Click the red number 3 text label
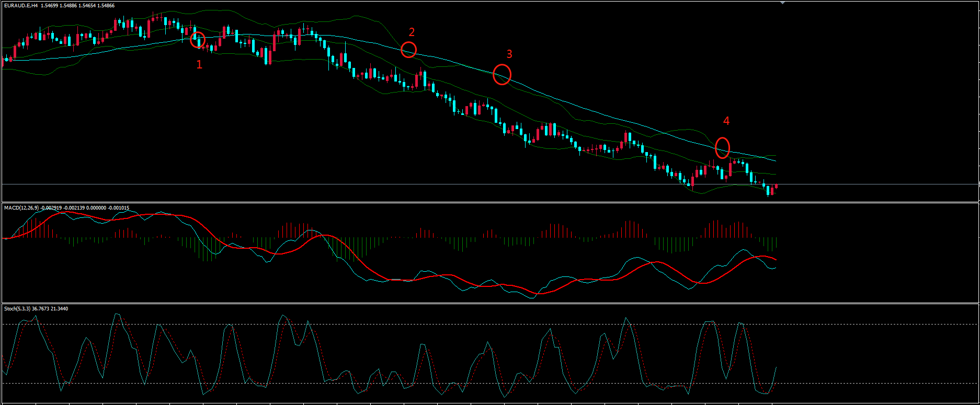980x405 pixels. [x=509, y=54]
